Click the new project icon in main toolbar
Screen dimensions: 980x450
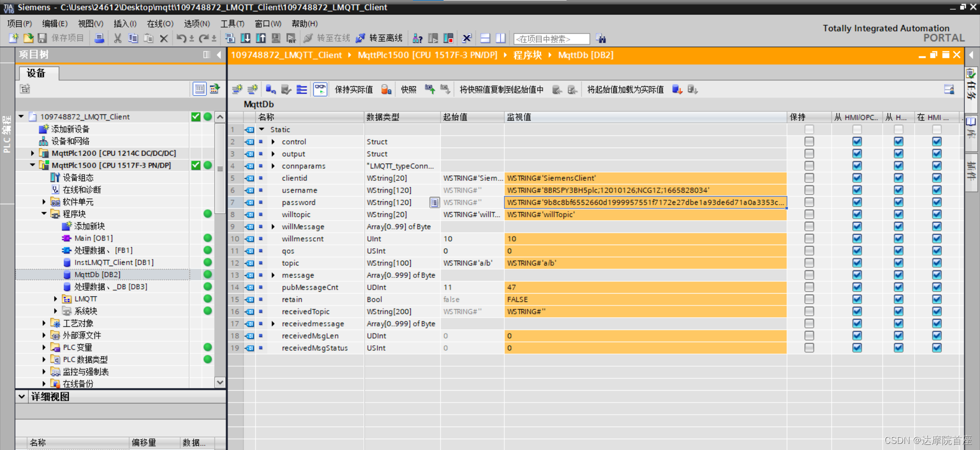pos(14,38)
